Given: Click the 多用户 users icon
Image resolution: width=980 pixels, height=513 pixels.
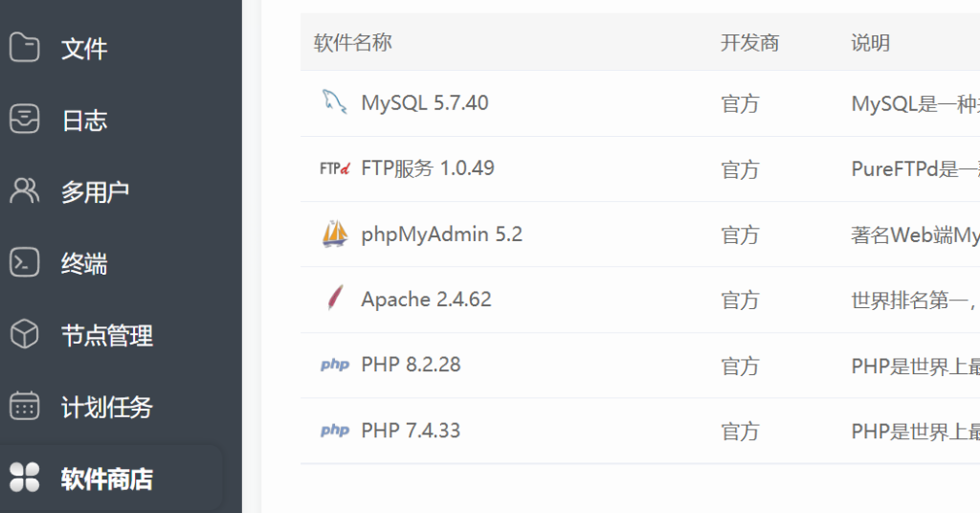Looking at the screenshot, I should click(24, 190).
